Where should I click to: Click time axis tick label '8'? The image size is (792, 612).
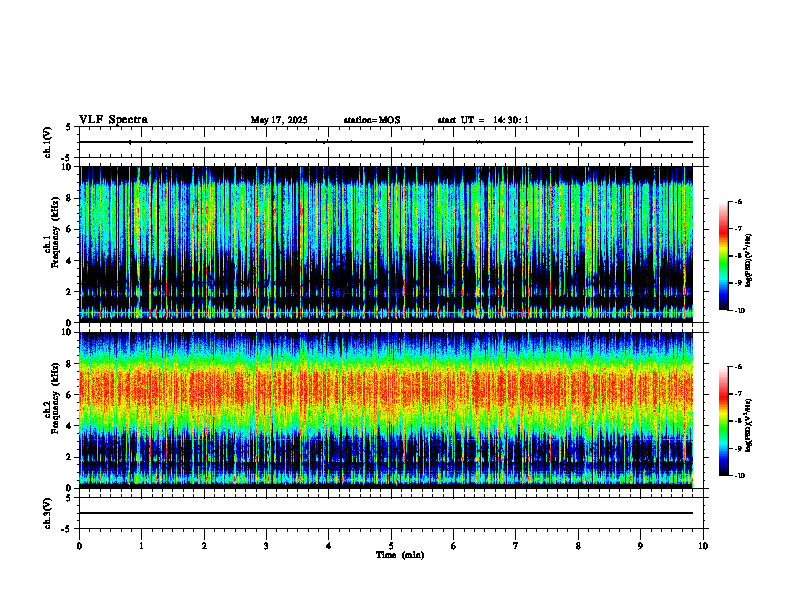[578, 546]
